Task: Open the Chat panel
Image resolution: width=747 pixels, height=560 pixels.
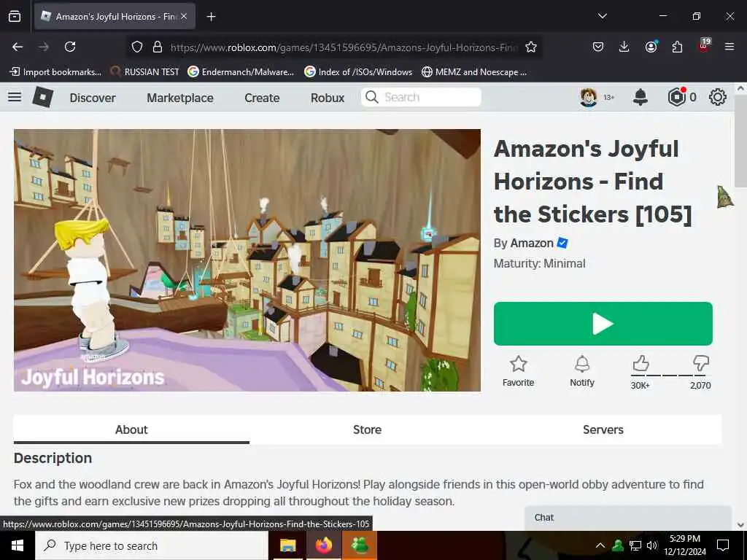Action: click(628, 518)
